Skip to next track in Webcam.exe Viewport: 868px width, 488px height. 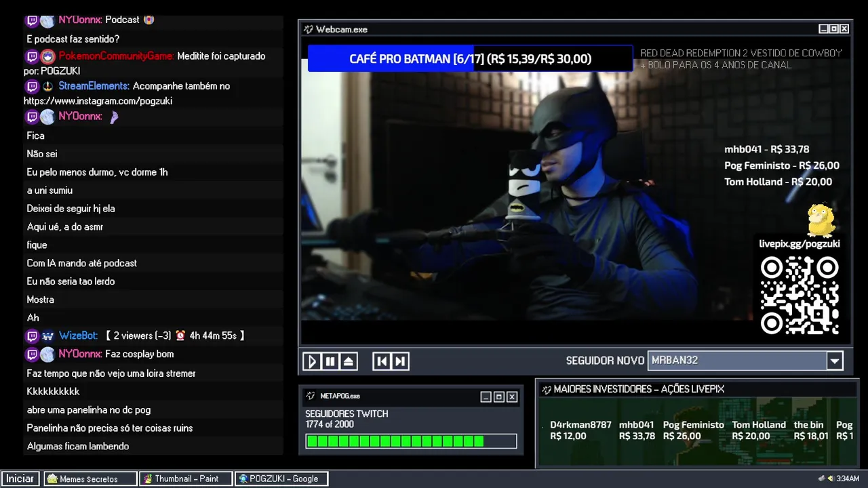(400, 361)
